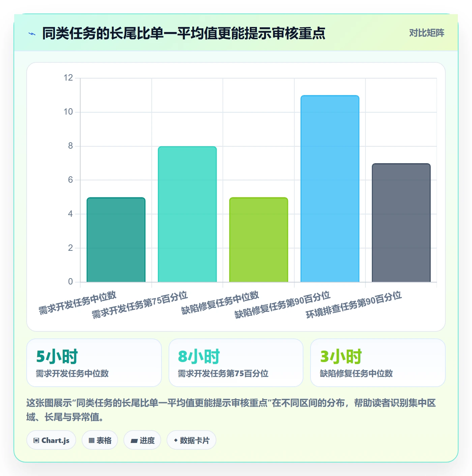Click the 需求开发任务第75百分位 turquoise bar
Screen dimensions: 472x476
click(x=187, y=214)
